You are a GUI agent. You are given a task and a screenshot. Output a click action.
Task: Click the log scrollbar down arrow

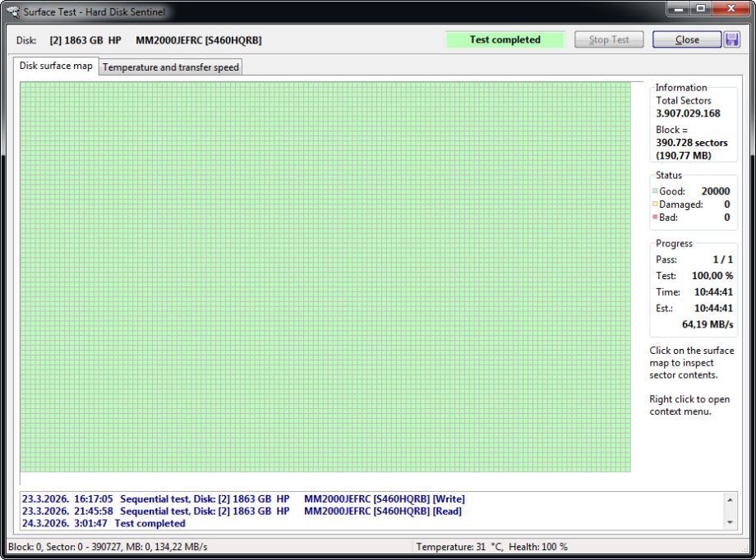coord(730,522)
